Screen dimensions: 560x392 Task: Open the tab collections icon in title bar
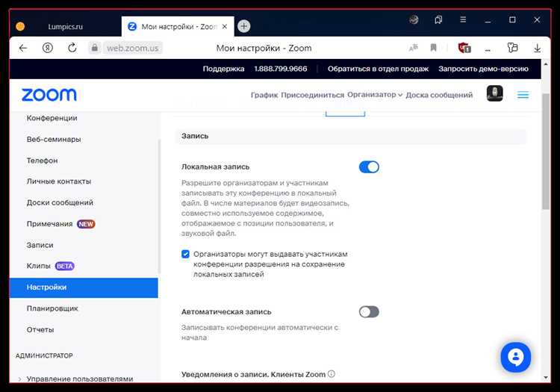[x=438, y=19]
